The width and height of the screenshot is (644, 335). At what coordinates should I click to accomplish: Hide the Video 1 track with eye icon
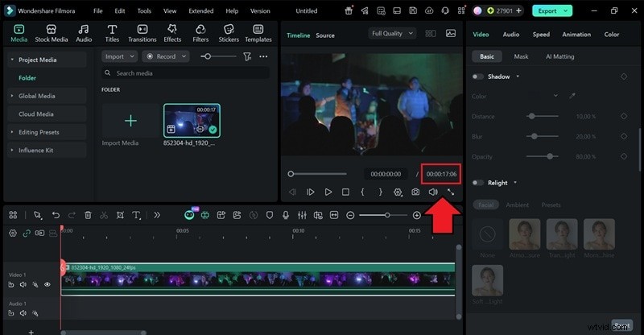click(x=47, y=284)
